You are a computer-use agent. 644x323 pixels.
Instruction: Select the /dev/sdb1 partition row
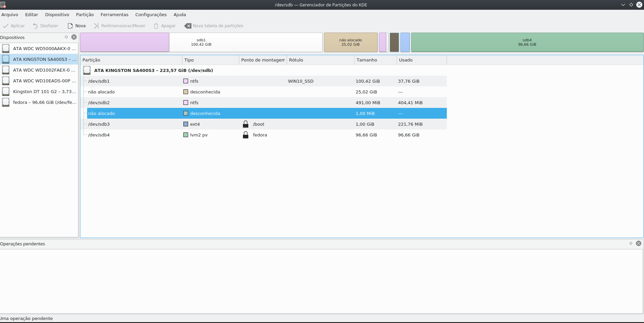click(99, 81)
